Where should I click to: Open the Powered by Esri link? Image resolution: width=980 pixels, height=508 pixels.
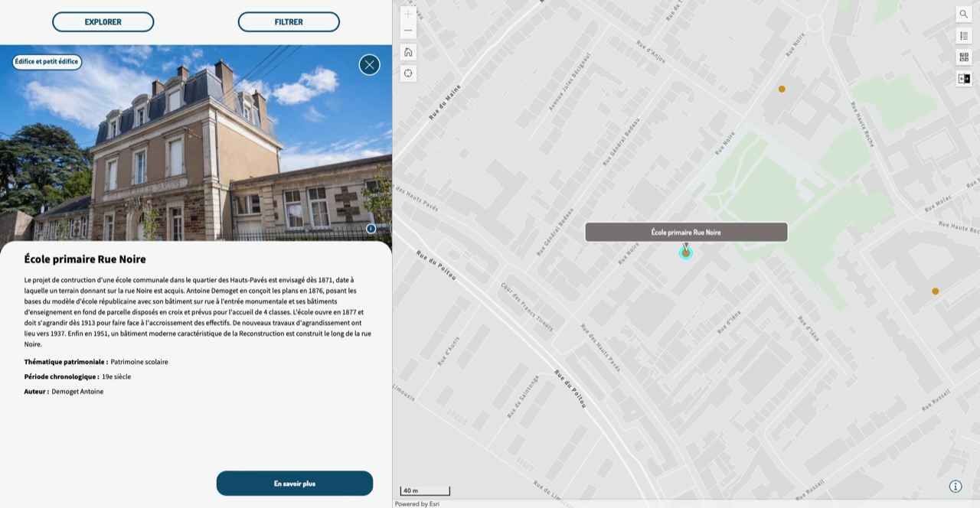pos(417,504)
